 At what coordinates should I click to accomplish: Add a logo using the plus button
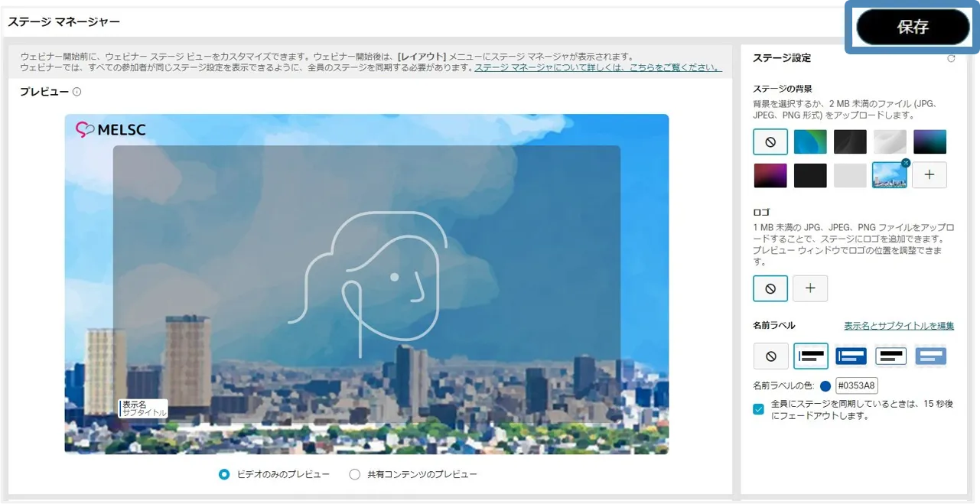coord(811,288)
